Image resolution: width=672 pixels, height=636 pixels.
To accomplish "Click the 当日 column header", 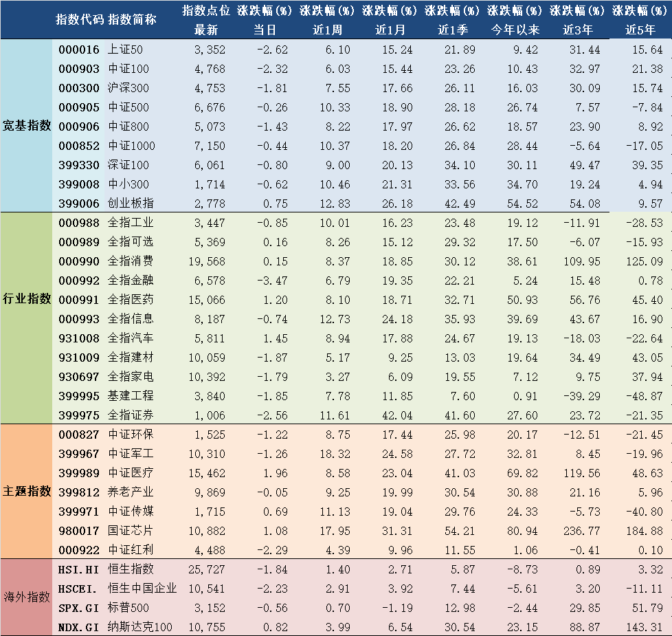I will pos(265,30).
